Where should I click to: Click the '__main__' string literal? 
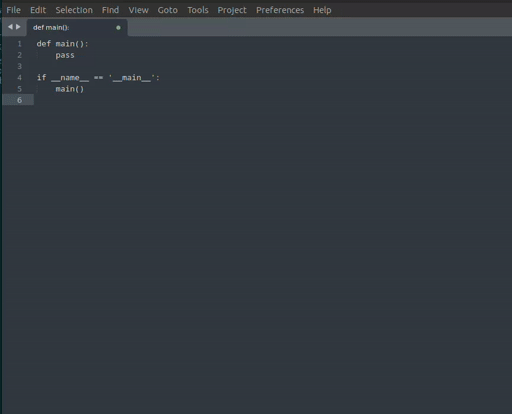click(131, 78)
